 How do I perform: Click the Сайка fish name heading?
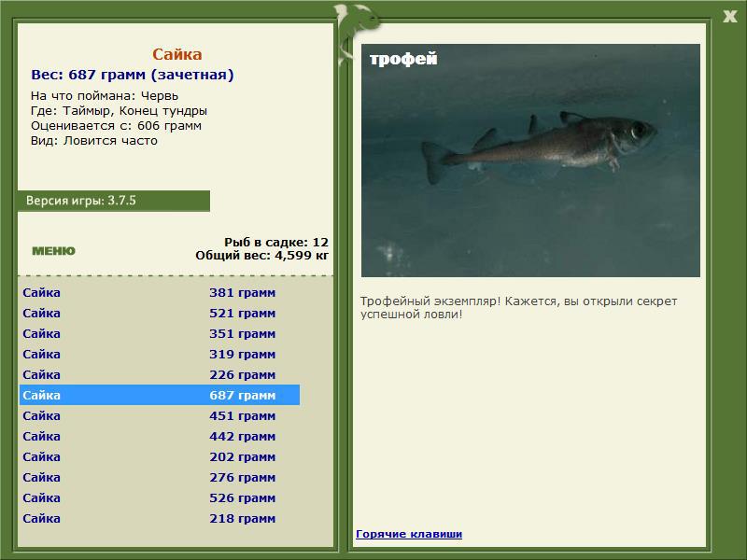pyautogui.click(x=177, y=54)
